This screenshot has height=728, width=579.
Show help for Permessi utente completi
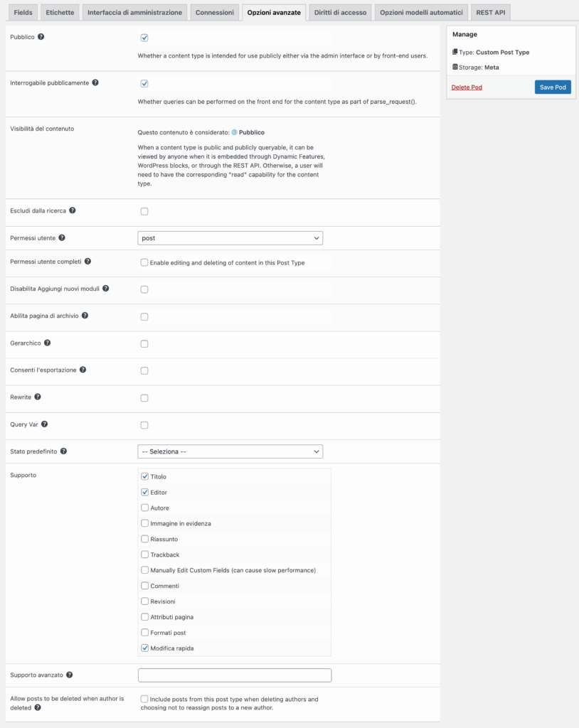[87, 262]
